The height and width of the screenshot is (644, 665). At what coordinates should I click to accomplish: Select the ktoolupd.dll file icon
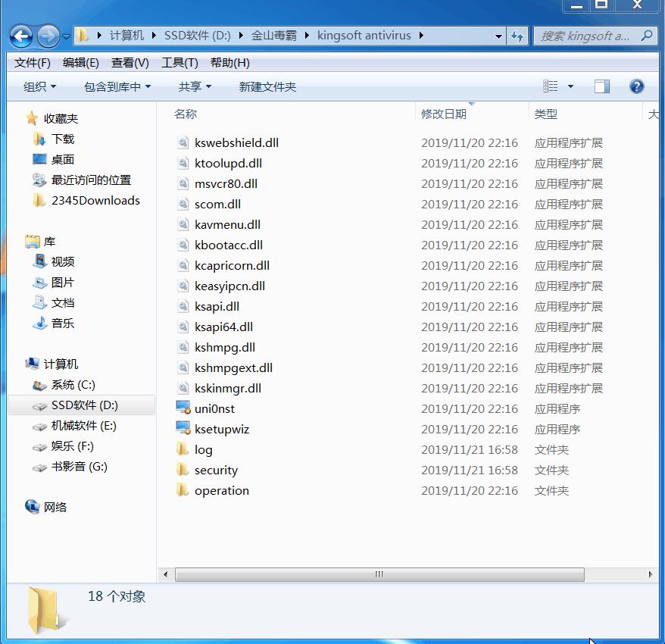pyautogui.click(x=183, y=163)
